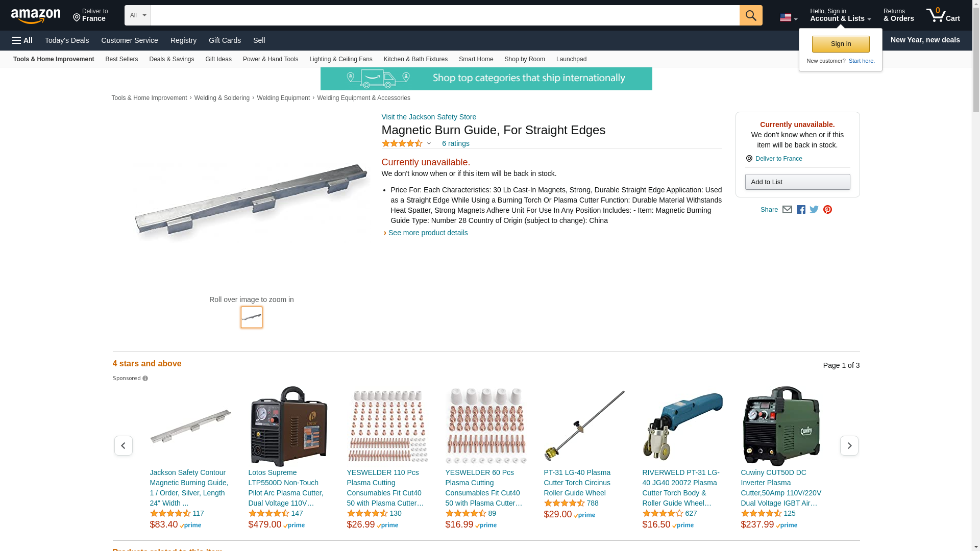Share product on Twitter icon
The height and width of the screenshot is (551, 980).
pos(814,210)
